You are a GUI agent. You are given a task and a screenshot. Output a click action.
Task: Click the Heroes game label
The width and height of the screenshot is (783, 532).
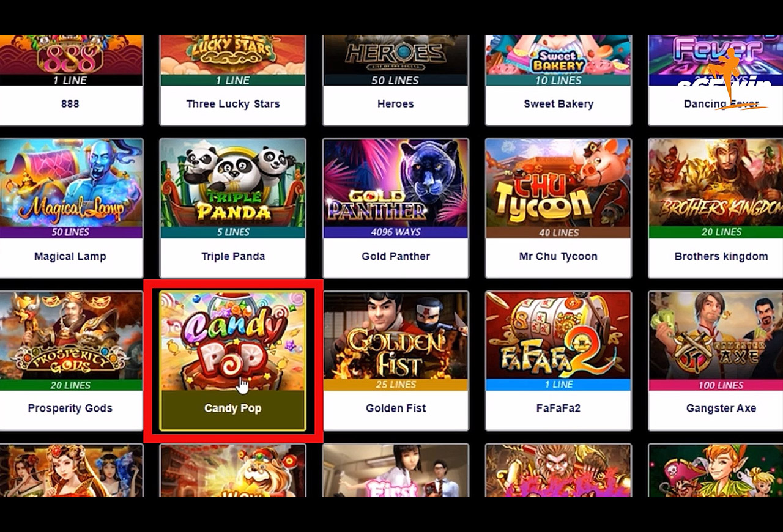coord(396,104)
